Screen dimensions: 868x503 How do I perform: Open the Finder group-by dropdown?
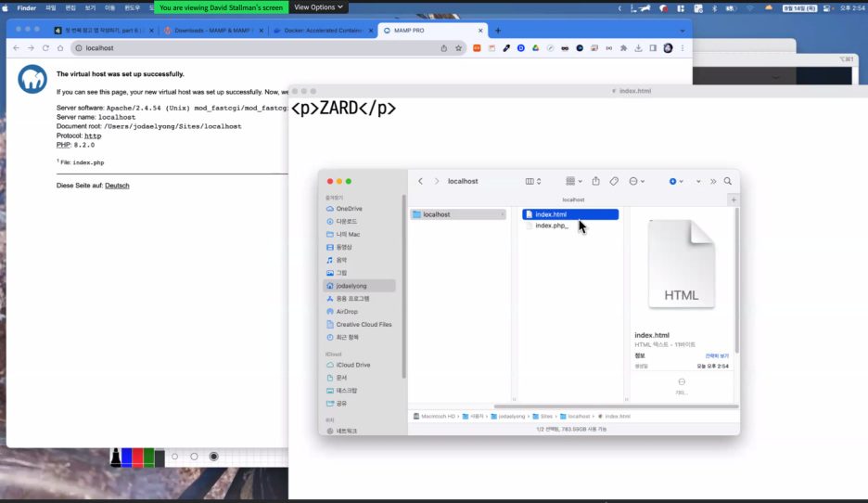coord(573,181)
